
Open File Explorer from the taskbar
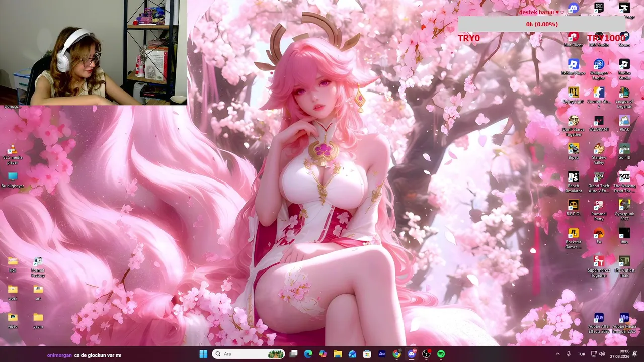pyautogui.click(x=338, y=354)
